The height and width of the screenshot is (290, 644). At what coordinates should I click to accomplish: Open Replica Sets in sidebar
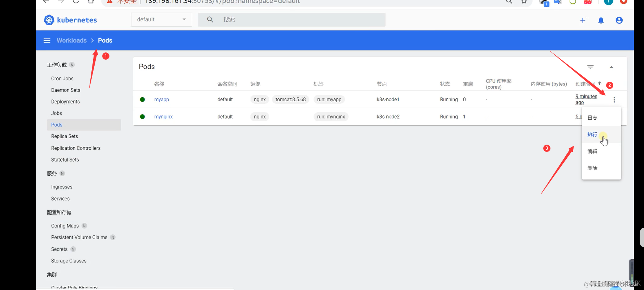click(65, 136)
